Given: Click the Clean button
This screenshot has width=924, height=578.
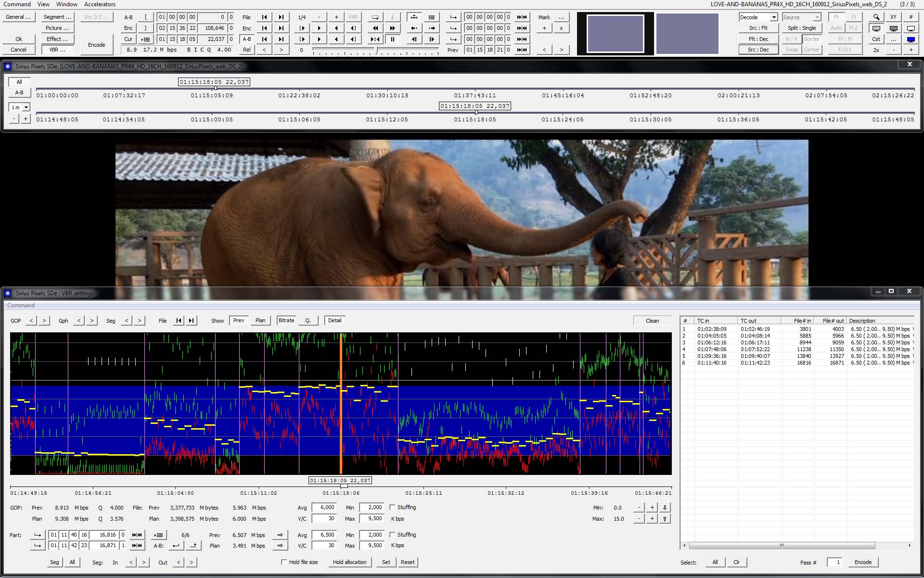Looking at the screenshot, I should pyautogui.click(x=653, y=321).
